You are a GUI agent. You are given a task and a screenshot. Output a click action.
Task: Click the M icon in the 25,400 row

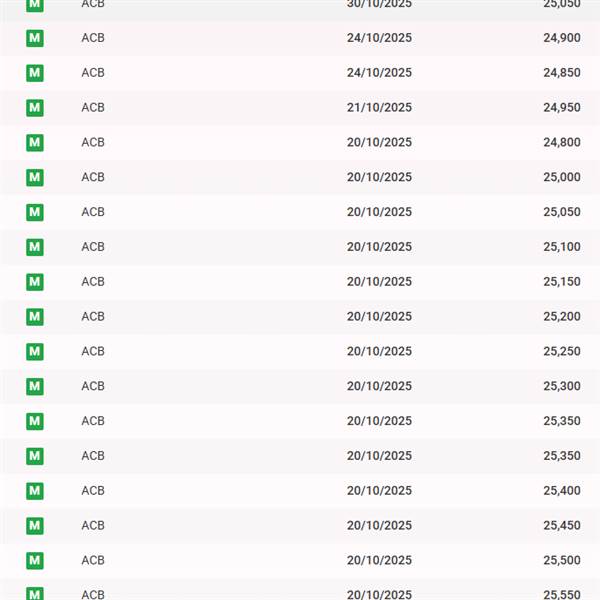(x=35, y=491)
